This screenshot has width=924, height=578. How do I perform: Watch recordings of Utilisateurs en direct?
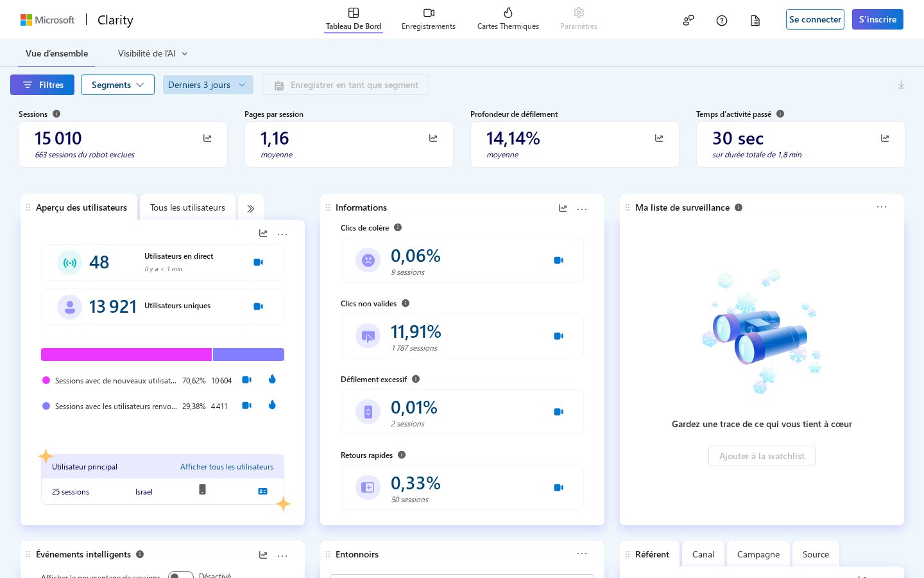click(259, 262)
